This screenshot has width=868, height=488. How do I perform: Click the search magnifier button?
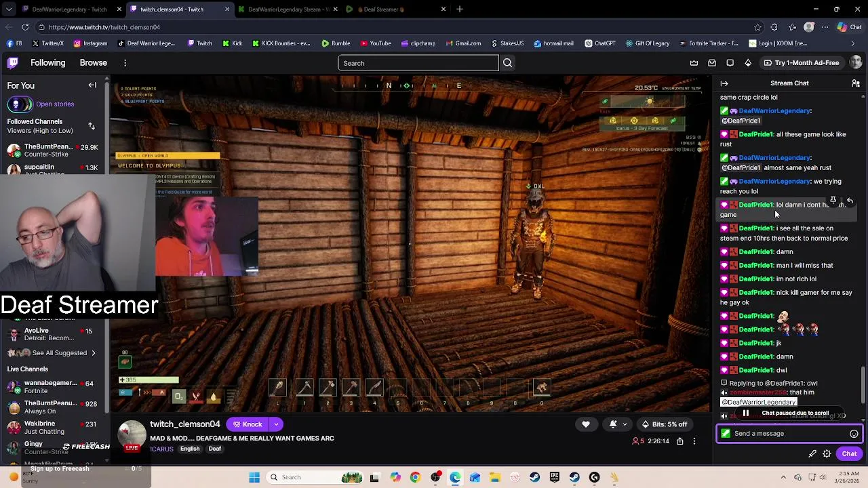pyautogui.click(x=507, y=63)
